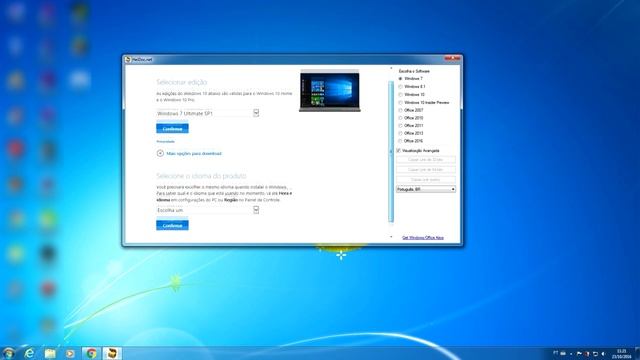This screenshot has height=360, width=640.
Task: Click the scrollbar down arrow
Action: (x=391, y=237)
